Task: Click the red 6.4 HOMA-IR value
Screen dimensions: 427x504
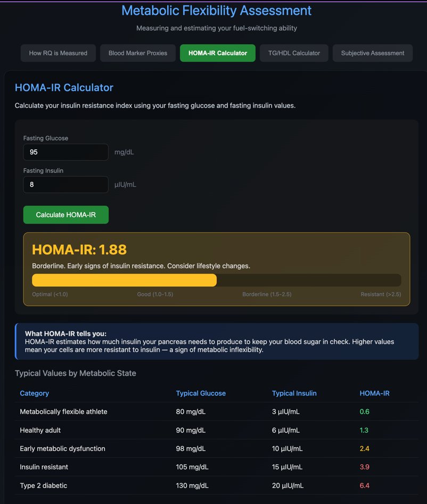Action: 364,485
